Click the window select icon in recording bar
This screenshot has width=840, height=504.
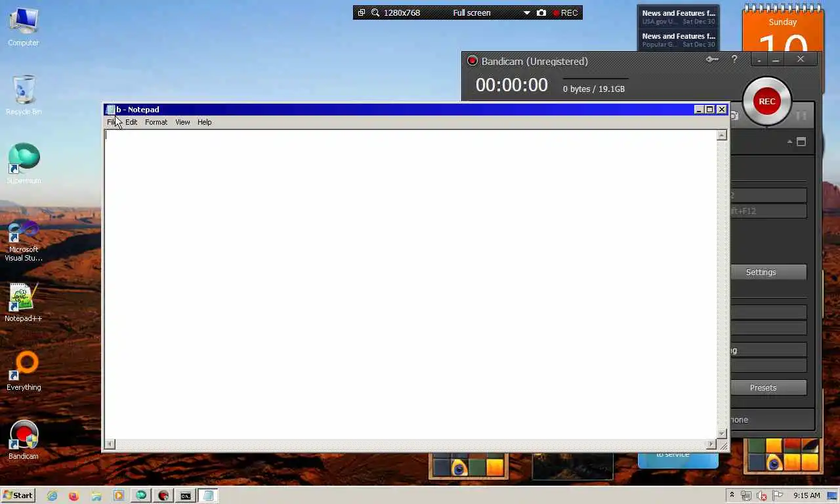point(361,12)
